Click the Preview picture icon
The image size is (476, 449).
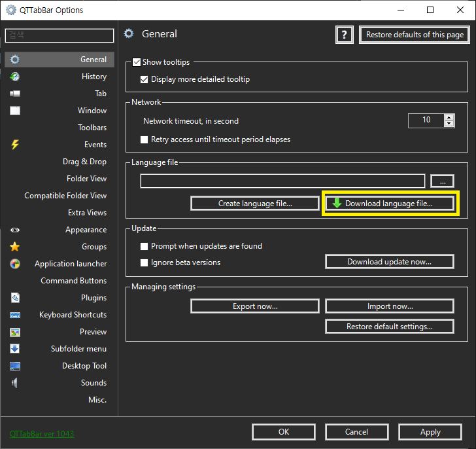tap(15, 332)
